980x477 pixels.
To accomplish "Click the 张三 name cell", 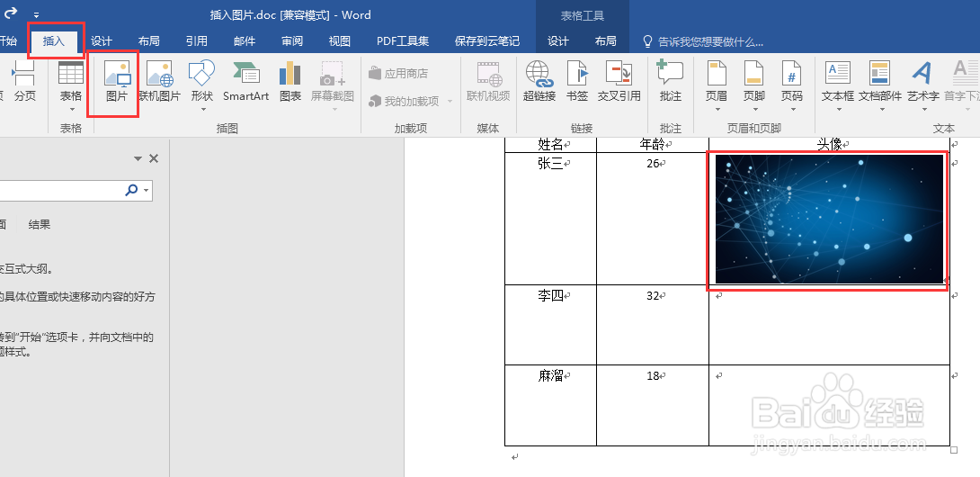I will (550, 219).
